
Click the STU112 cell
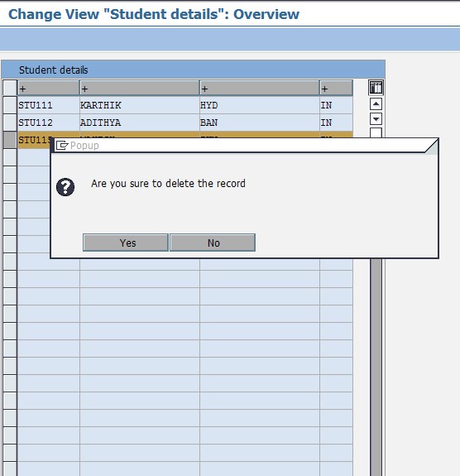tap(48, 123)
